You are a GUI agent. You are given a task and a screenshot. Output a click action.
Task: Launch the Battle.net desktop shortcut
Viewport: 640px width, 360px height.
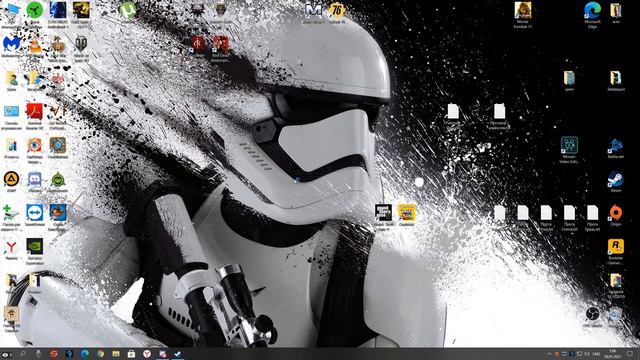pos(616,145)
